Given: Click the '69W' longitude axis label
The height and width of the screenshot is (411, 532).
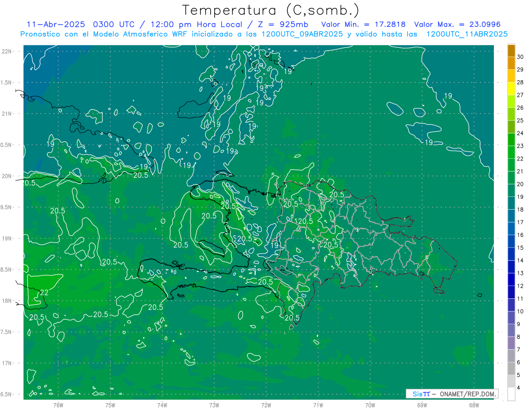Looking at the screenshot, I should [422, 405].
